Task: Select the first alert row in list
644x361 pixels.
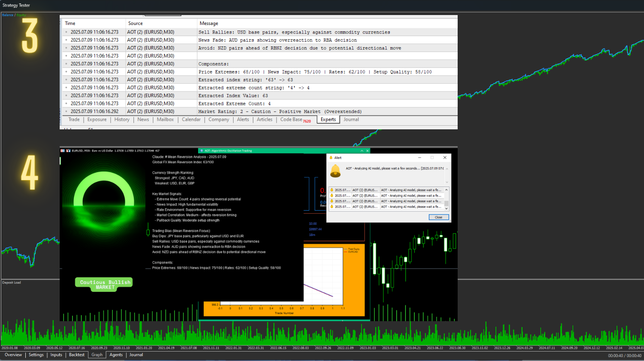Action: 386,190
